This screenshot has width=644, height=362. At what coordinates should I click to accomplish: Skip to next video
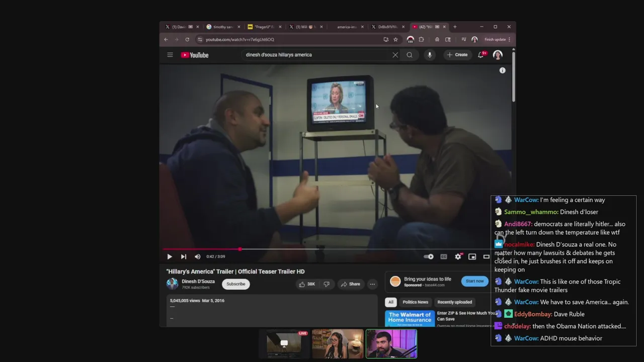[184, 256]
